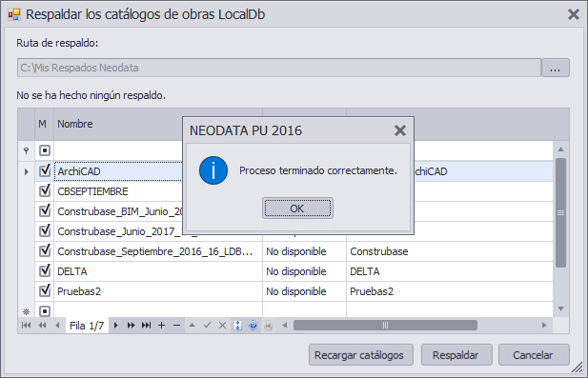
Task: Click the info icon in the message dialog
Action: click(x=213, y=170)
